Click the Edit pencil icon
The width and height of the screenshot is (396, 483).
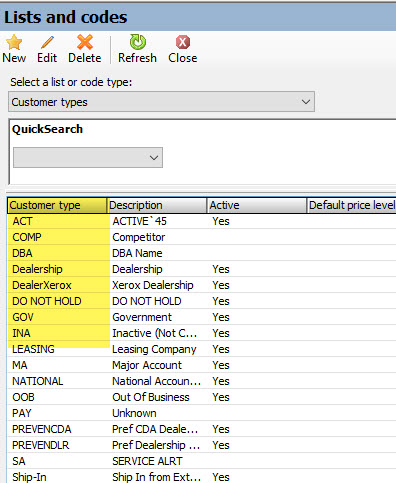click(47, 42)
